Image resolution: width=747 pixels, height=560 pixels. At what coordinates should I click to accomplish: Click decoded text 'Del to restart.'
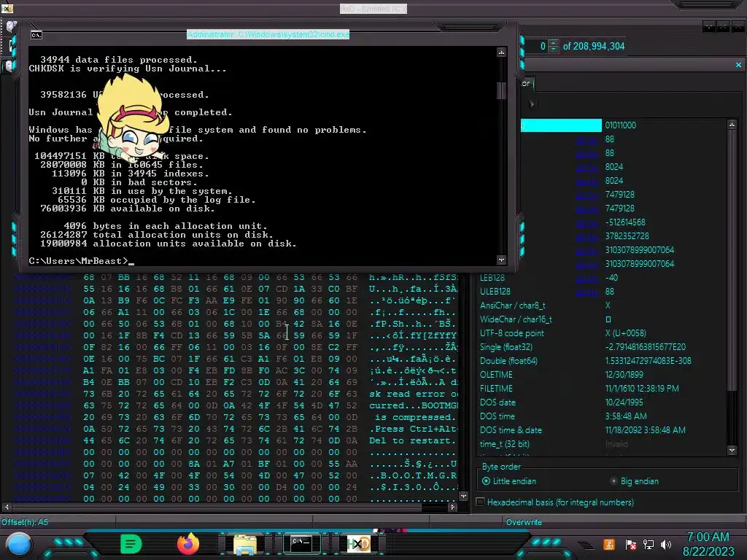(x=414, y=440)
